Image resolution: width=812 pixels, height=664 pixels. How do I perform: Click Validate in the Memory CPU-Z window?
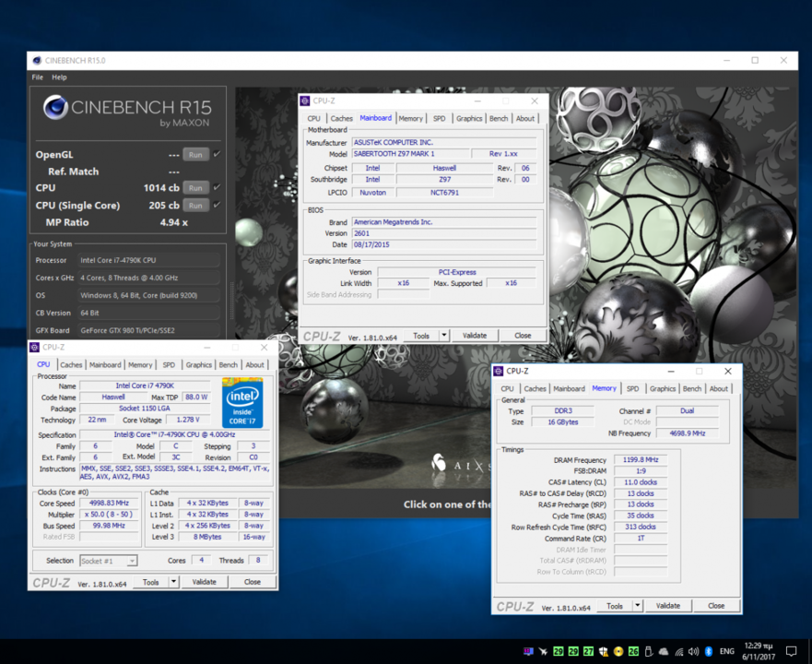point(668,605)
